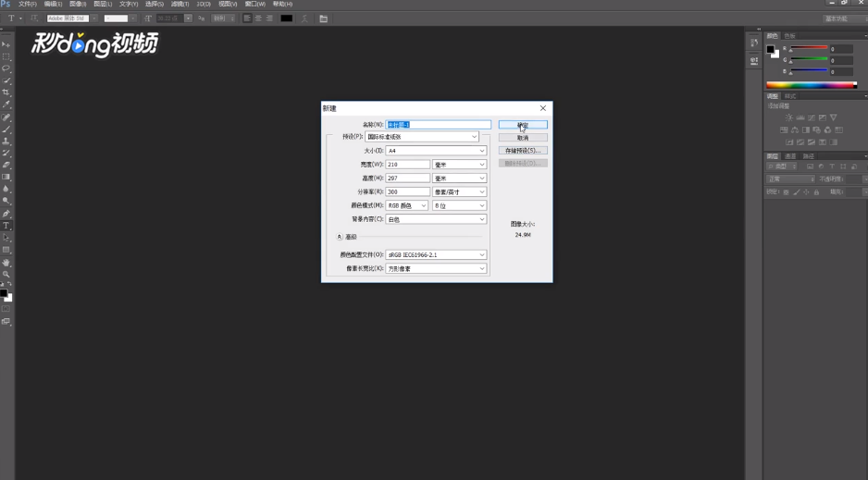Click the Save Preset (存储预设) button

[523, 151]
